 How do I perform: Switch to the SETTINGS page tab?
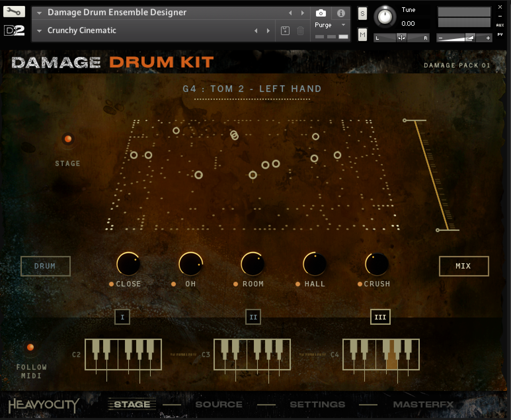click(x=317, y=404)
